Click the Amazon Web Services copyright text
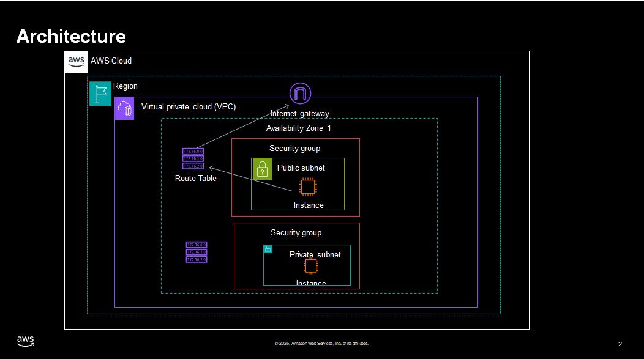 (321, 344)
